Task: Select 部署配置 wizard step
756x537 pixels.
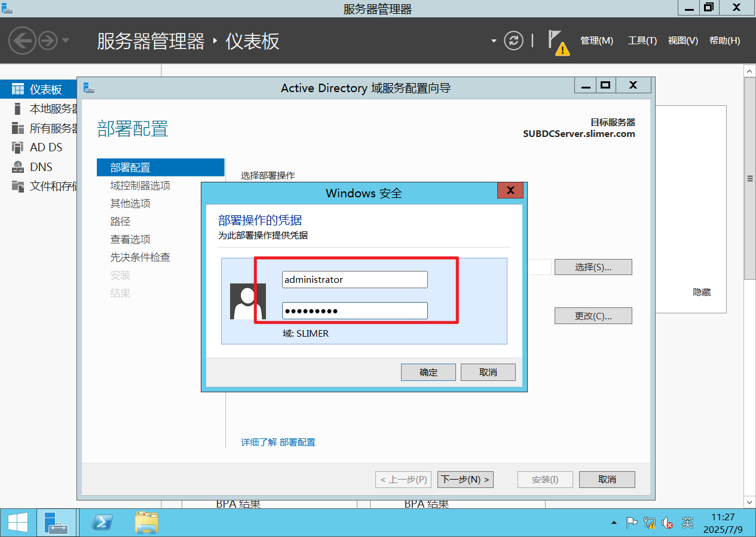Action: tap(160, 167)
